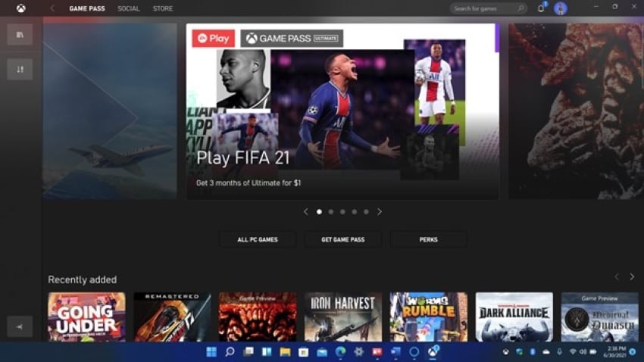The height and width of the screenshot is (362, 644).
Task: Open the Play FIFA 21 banner title
Action: 242,158
